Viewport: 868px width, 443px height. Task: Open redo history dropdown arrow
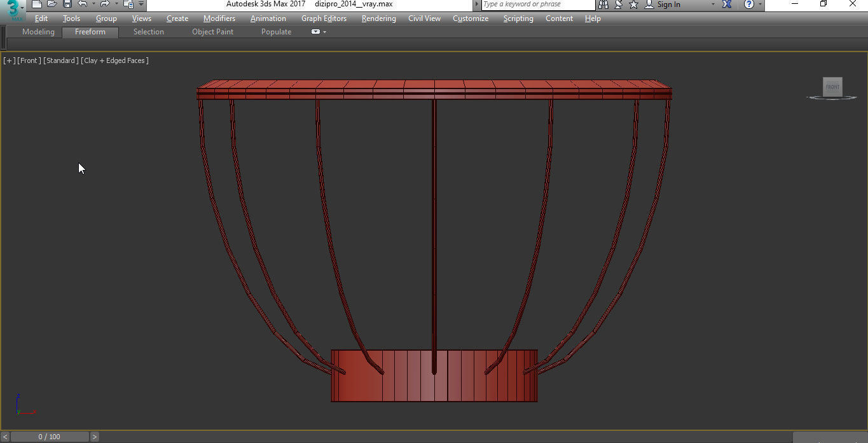[116, 4]
